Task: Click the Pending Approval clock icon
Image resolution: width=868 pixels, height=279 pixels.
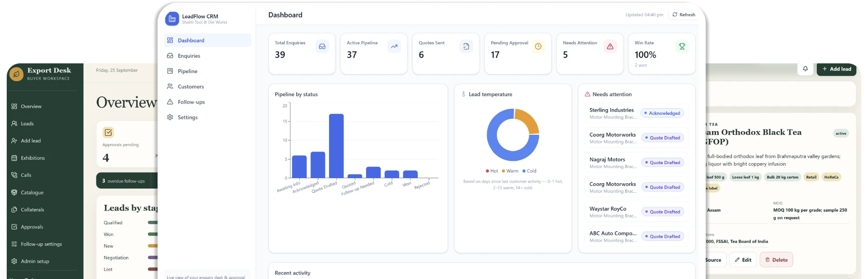Action: [x=538, y=46]
